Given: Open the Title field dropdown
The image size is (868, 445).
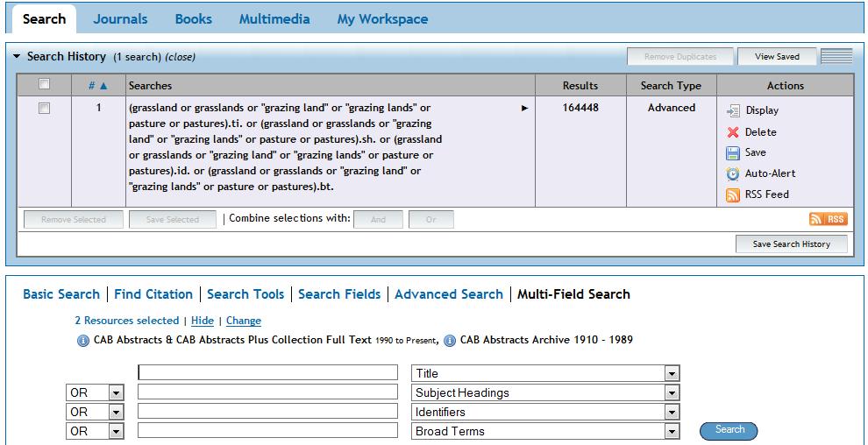Looking at the screenshot, I should 672,373.
